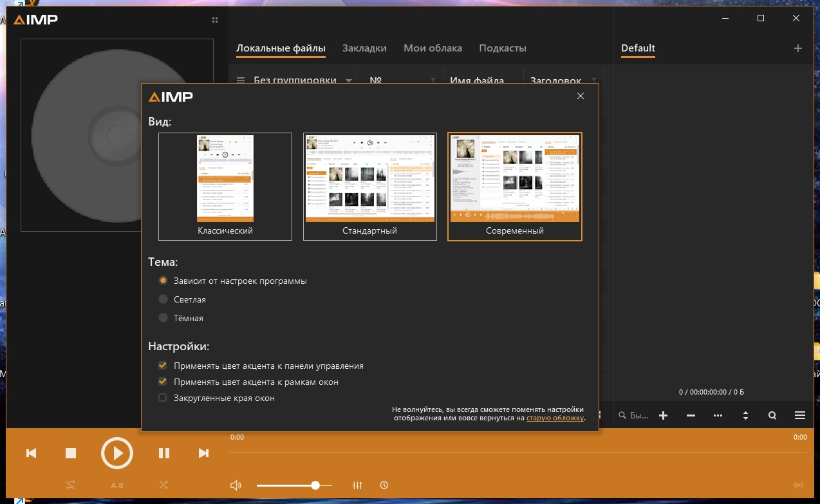The width and height of the screenshot is (820, 504).
Task: Select the Светлая theme radio button
Action: (x=163, y=299)
